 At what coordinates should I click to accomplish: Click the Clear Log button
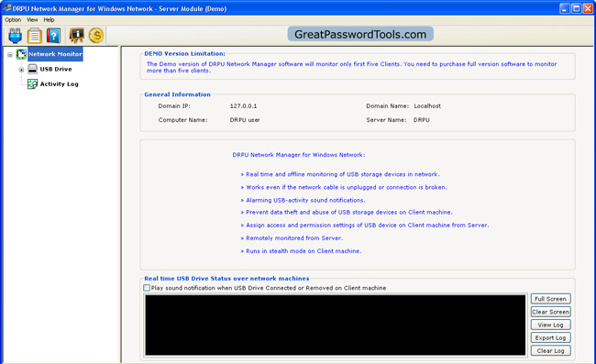[551, 350]
